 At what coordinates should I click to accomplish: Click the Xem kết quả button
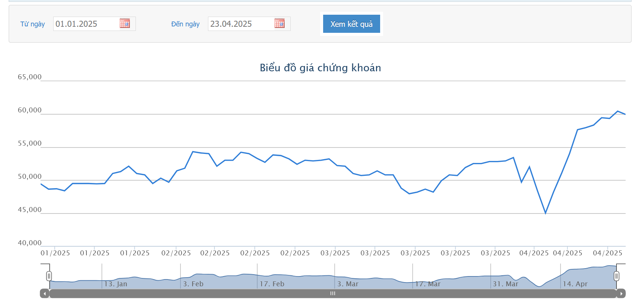point(351,24)
